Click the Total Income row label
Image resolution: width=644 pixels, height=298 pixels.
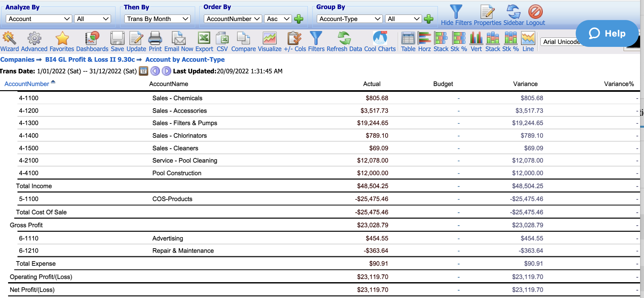point(34,186)
